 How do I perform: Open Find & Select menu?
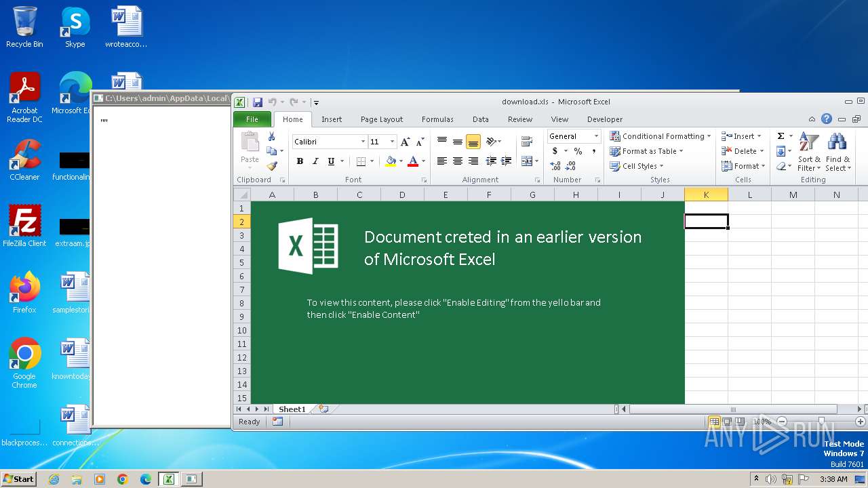pyautogui.click(x=837, y=151)
